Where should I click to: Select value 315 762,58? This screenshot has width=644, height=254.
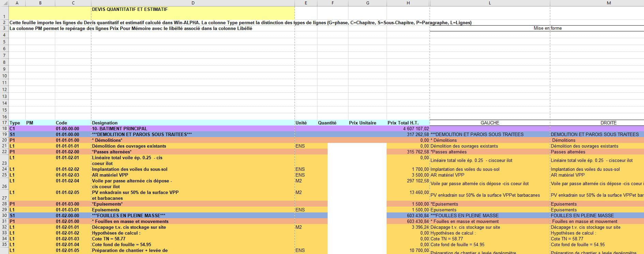click(408, 152)
